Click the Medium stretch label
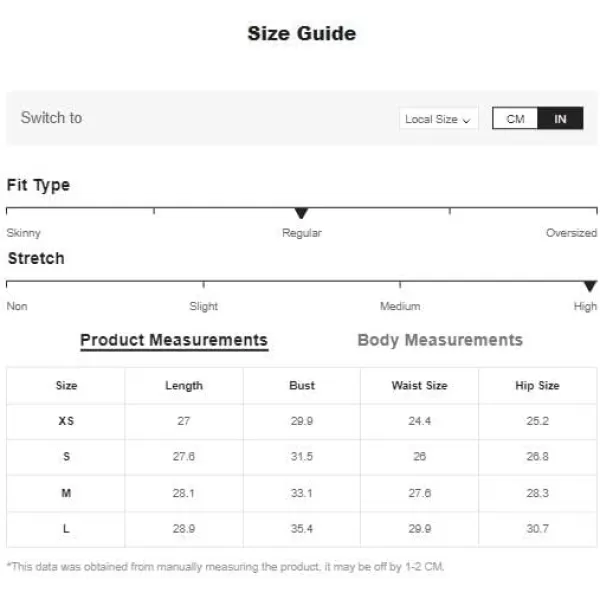 pos(400,306)
